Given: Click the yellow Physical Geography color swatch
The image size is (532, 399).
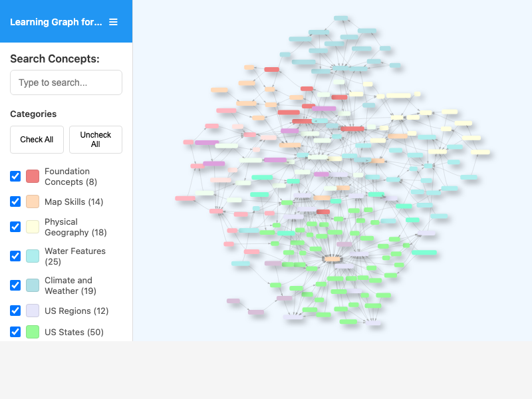Looking at the screenshot, I should coord(33,226).
